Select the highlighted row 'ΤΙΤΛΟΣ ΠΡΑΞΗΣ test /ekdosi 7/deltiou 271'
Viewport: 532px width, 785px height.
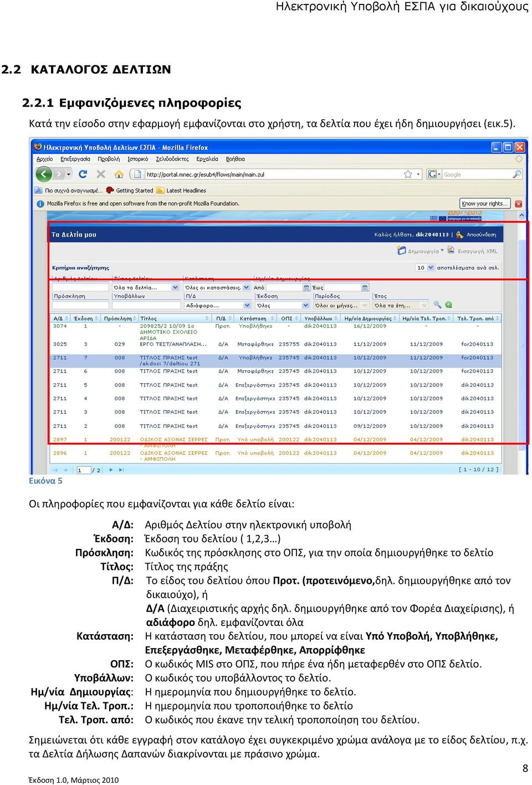[x=275, y=361]
